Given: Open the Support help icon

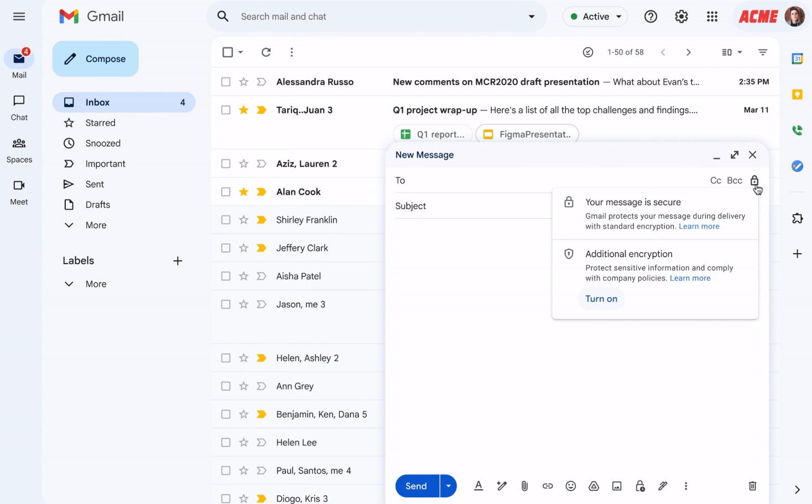Looking at the screenshot, I should coord(650,17).
